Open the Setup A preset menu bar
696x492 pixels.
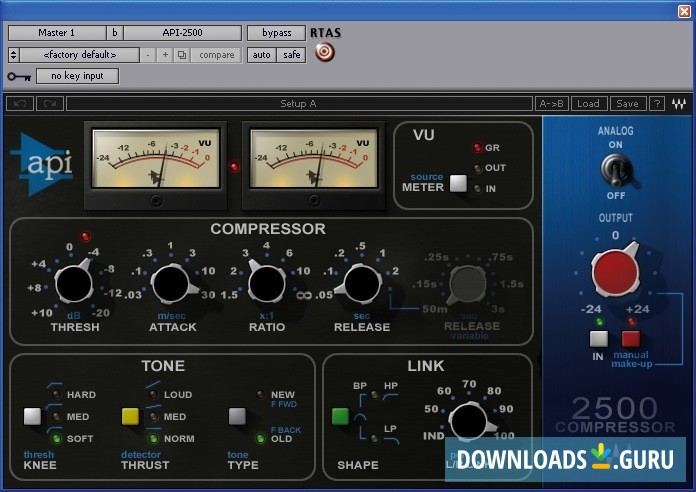(298, 103)
